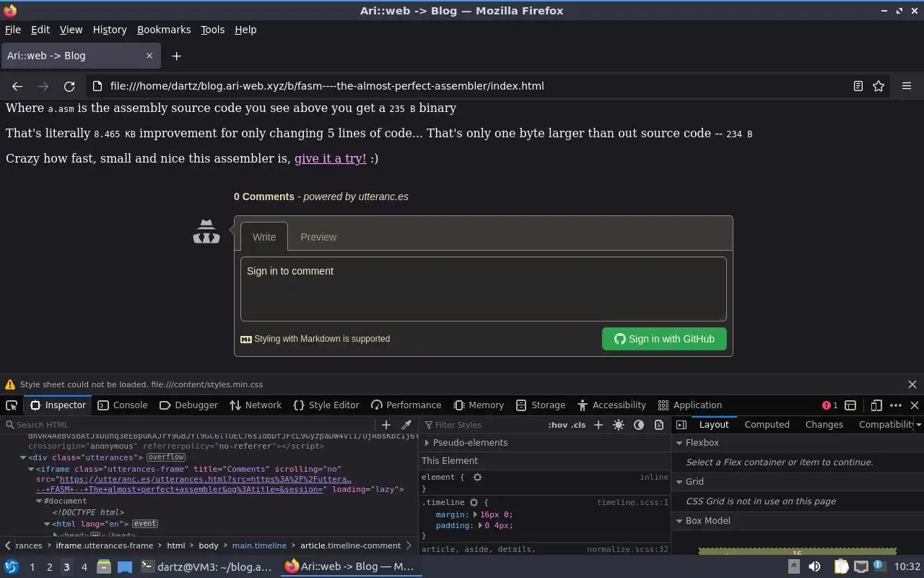Collapse the #document tree node
924x578 pixels.
coord(39,501)
